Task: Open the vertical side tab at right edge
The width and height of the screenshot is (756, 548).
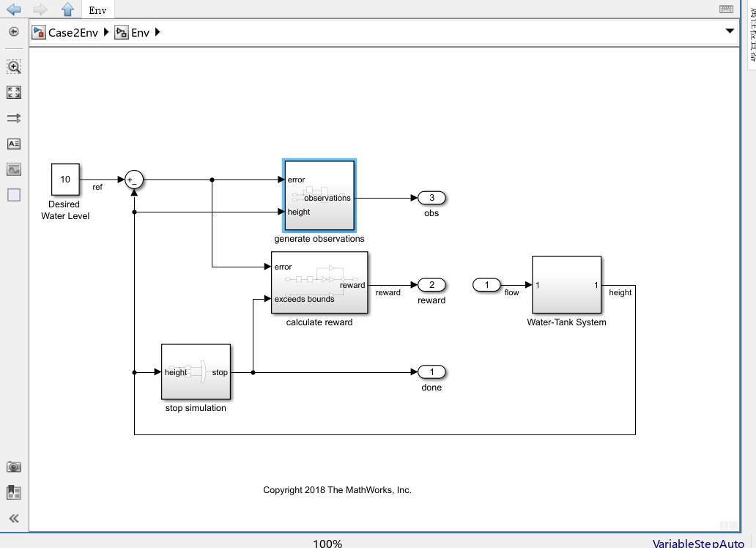Action: (x=752, y=34)
